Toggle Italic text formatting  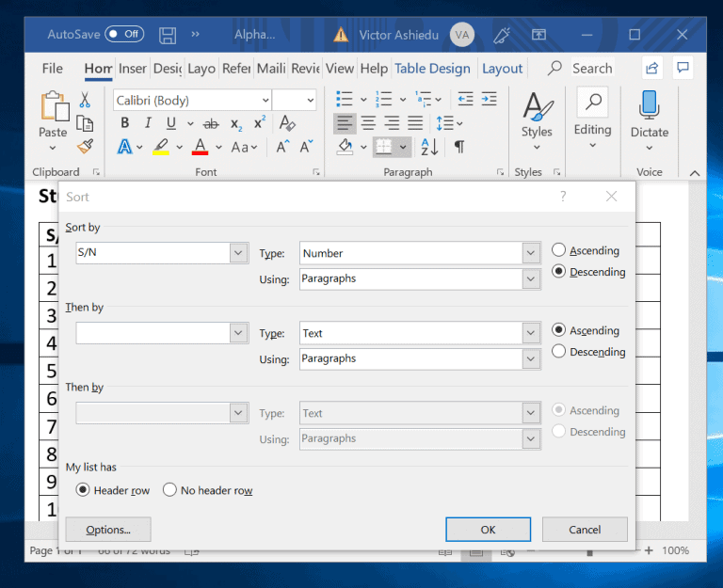[148, 123]
